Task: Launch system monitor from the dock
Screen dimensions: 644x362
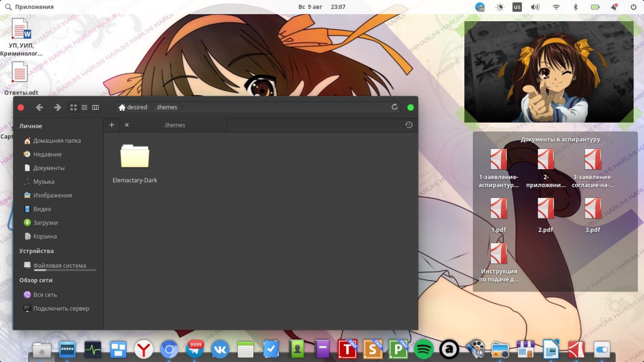Action: tap(93, 349)
